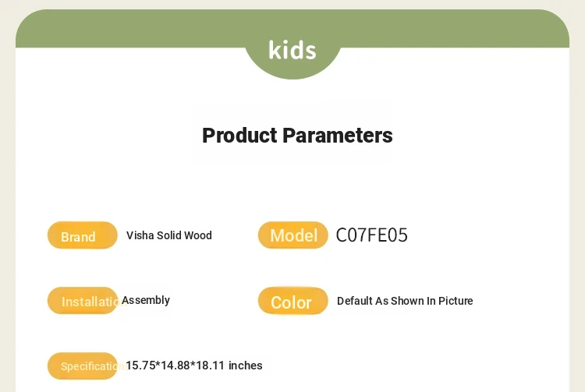Select the Installation label pill
The image size is (585, 392).
pos(83,300)
